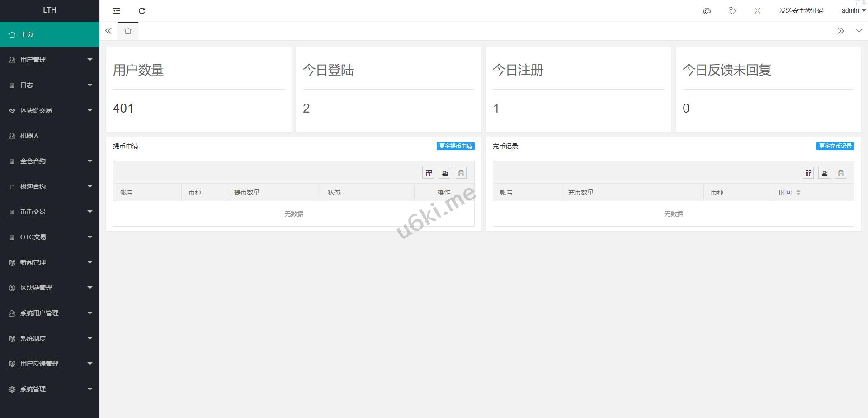Expand the 用户管理 sidebar menu

click(50, 60)
